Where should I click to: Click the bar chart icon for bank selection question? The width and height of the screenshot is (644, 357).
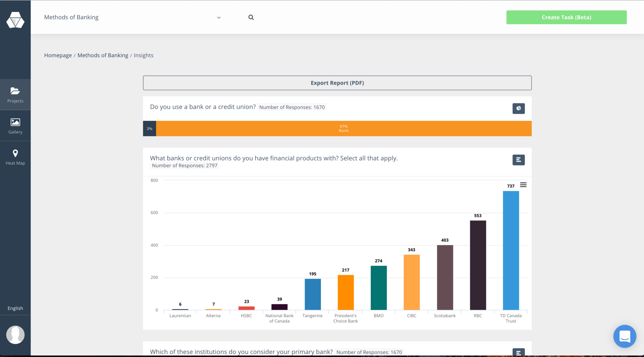point(518,159)
